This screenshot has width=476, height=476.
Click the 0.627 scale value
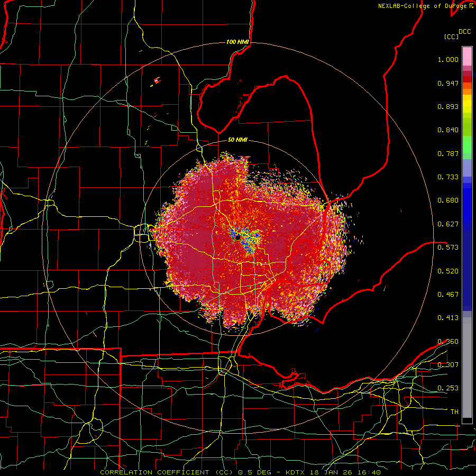click(448, 224)
